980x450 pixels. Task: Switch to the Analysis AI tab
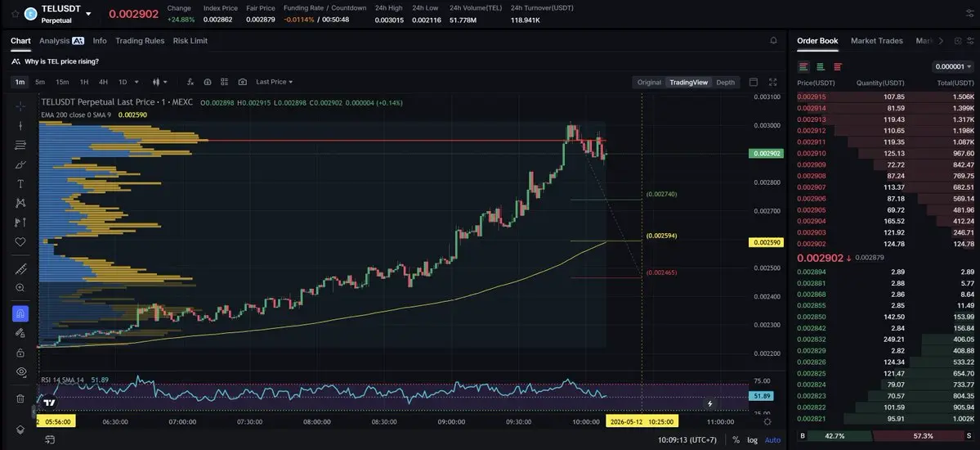click(x=61, y=41)
